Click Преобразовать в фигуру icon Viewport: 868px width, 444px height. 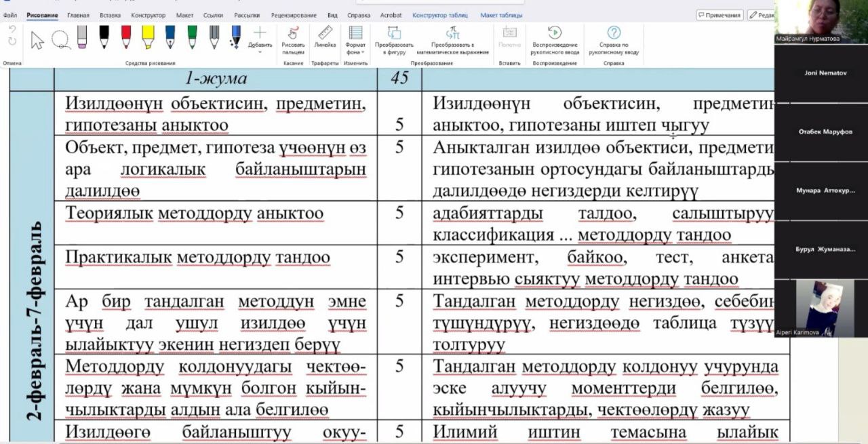394,39
